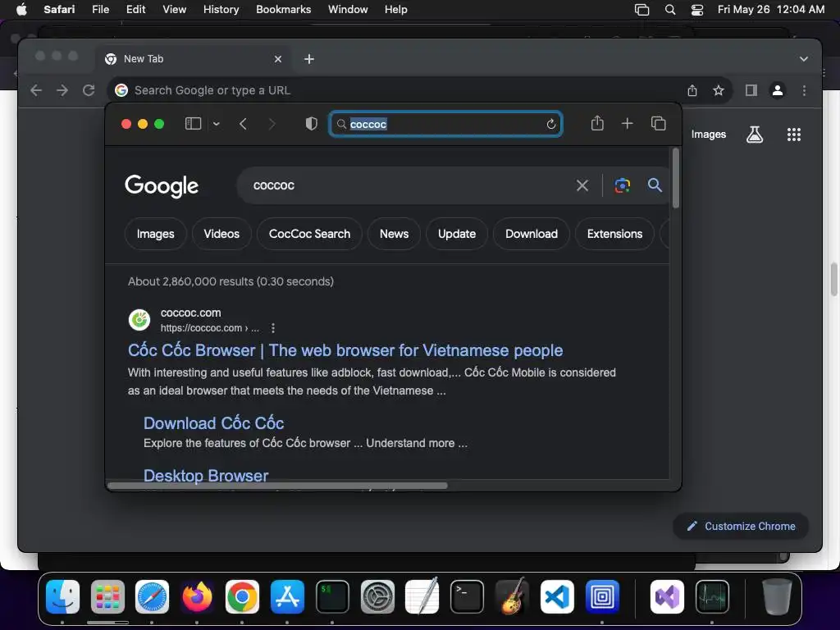Clear the Google search box
The image size is (840, 630).
582,186
